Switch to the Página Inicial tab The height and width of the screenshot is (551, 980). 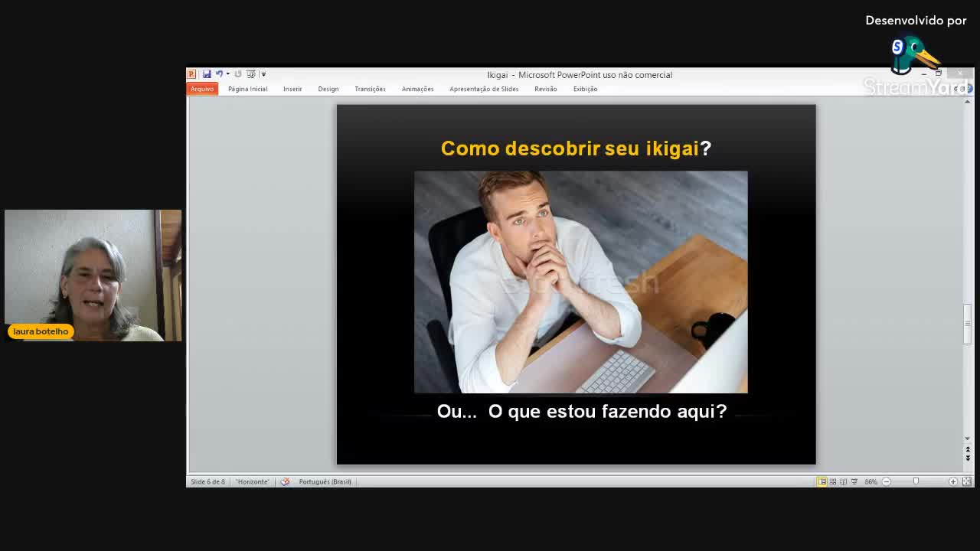coord(247,89)
